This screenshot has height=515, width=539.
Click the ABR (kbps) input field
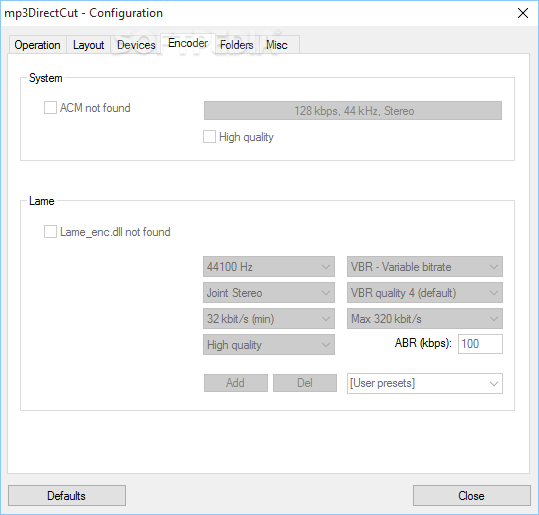point(480,344)
